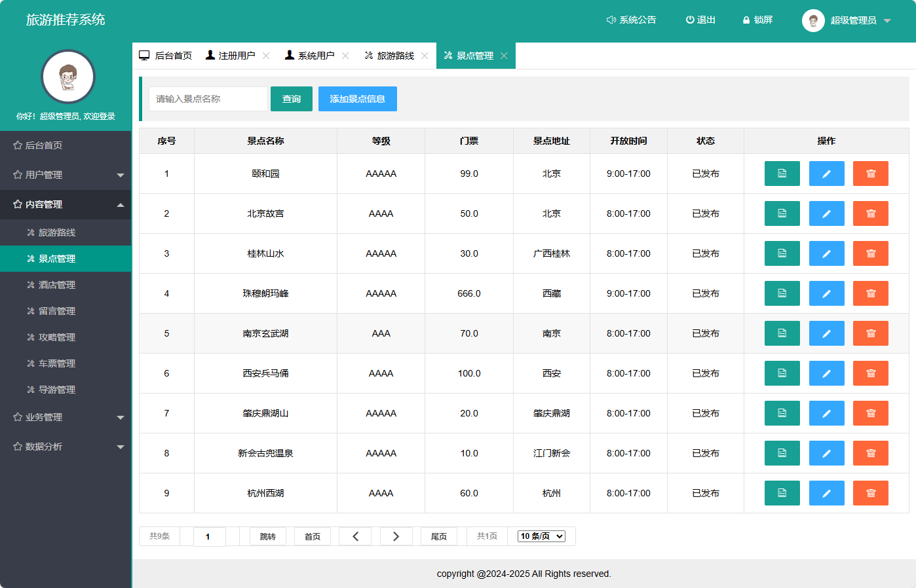
Task: Remove 南京玄武湖 with trash icon
Action: click(871, 333)
